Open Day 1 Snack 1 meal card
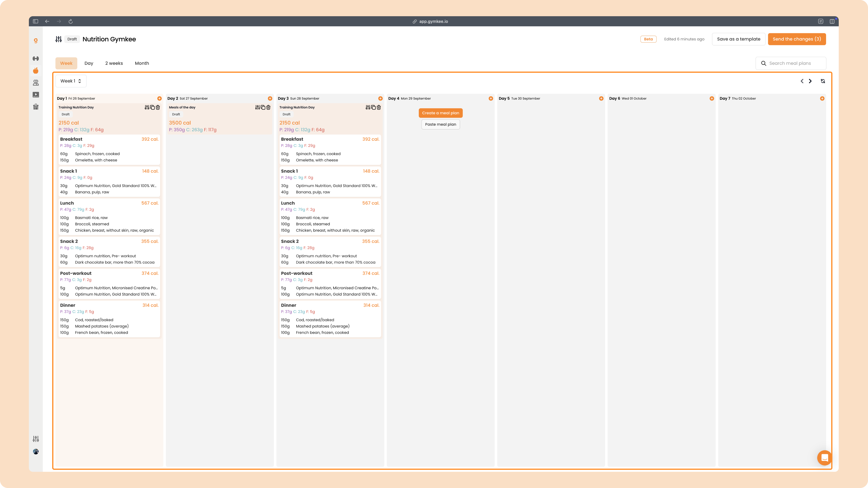Screen dimensions: 868x488 click(x=109, y=182)
